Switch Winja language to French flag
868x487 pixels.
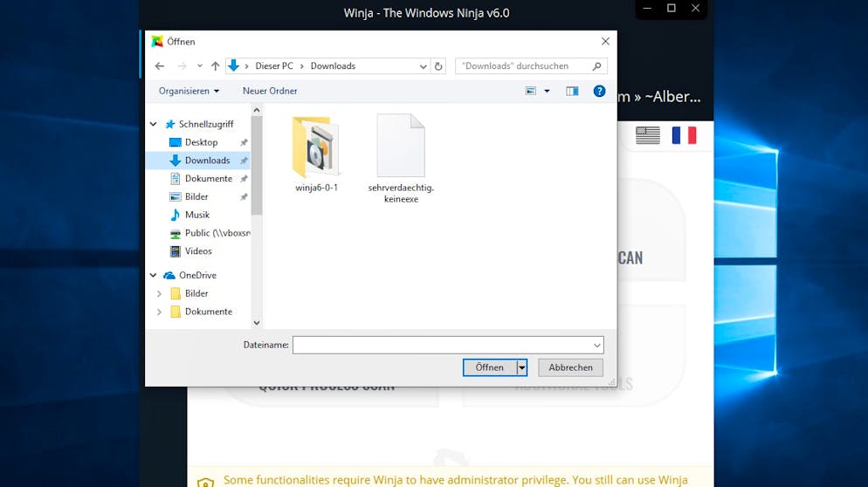pyautogui.click(x=684, y=135)
